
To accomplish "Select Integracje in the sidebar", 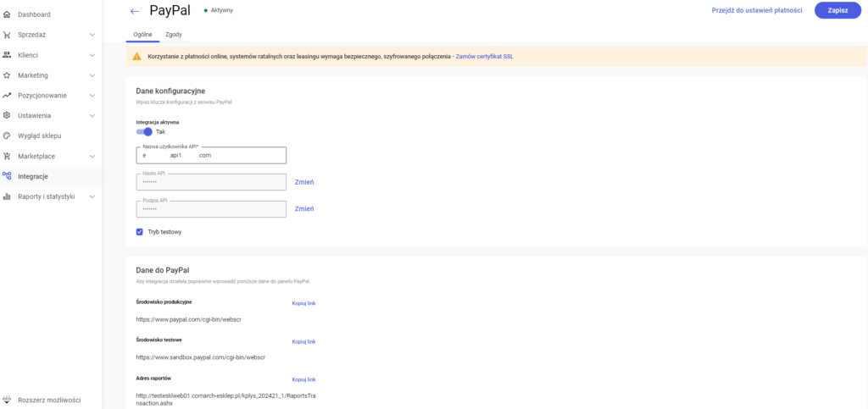I will point(33,176).
